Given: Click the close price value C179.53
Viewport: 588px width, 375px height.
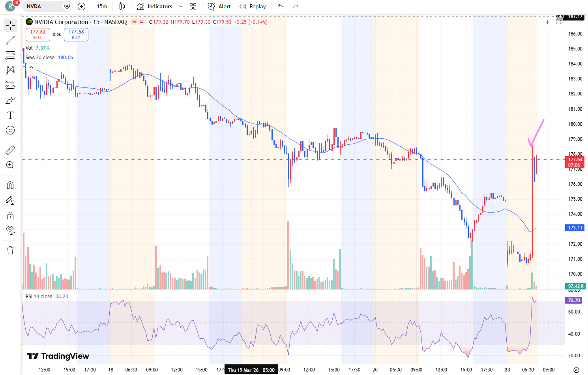Looking at the screenshot, I should [x=222, y=22].
